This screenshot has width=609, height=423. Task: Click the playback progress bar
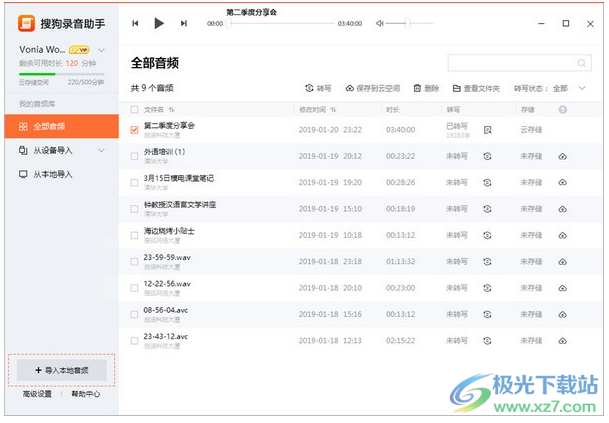[x=281, y=23]
